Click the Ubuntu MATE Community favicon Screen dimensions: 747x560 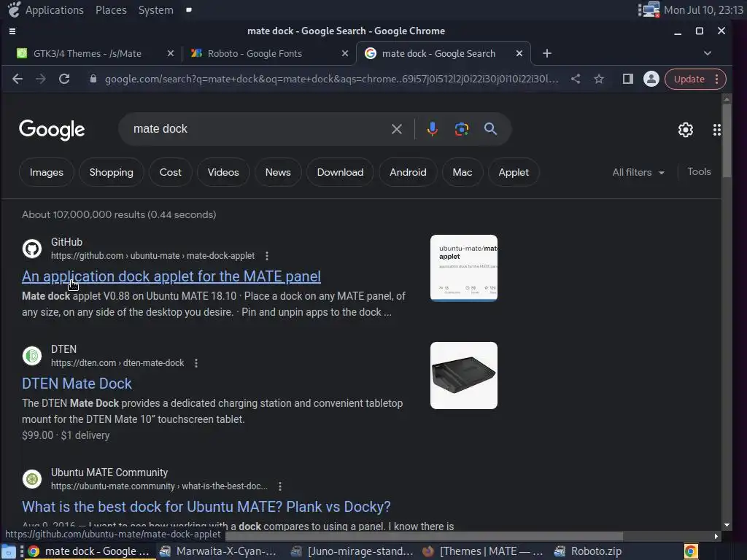[32, 478]
